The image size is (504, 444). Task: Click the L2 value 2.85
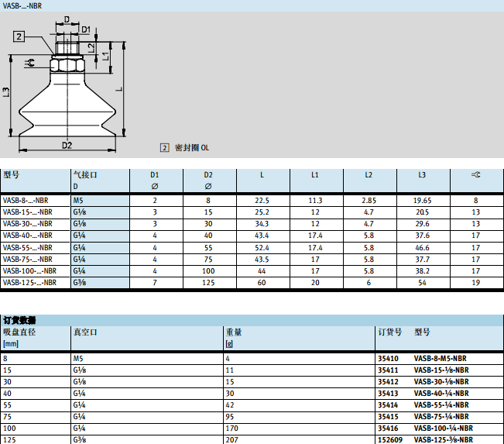pos(369,201)
